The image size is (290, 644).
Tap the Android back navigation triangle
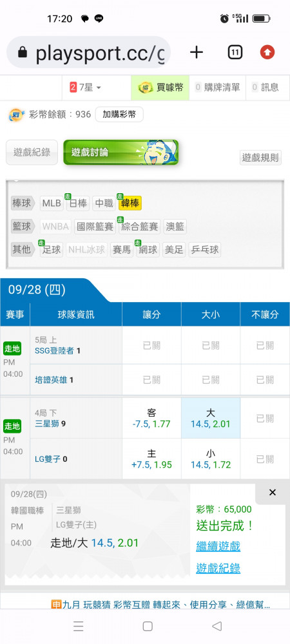217,626
